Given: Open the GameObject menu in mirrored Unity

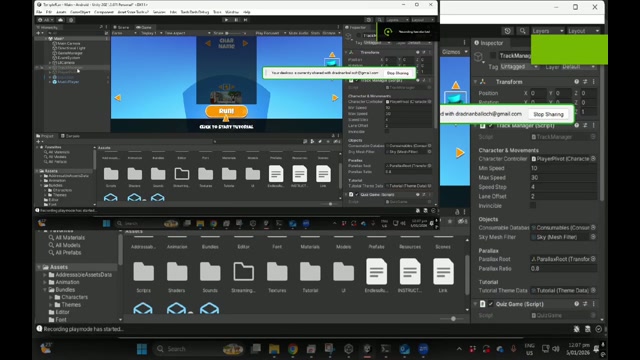Looking at the screenshot, I should pyautogui.click(x=80, y=12).
